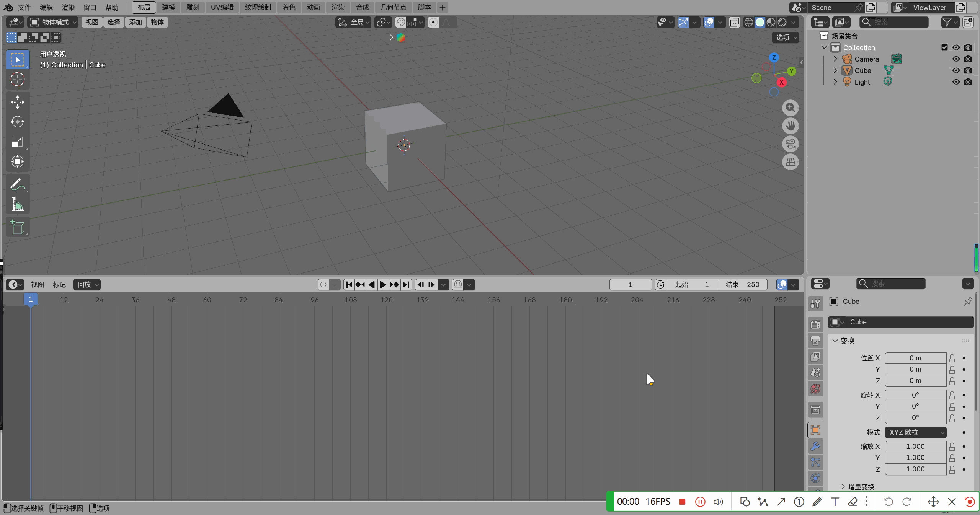Toggle camera view button in viewport

pos(790,144)
